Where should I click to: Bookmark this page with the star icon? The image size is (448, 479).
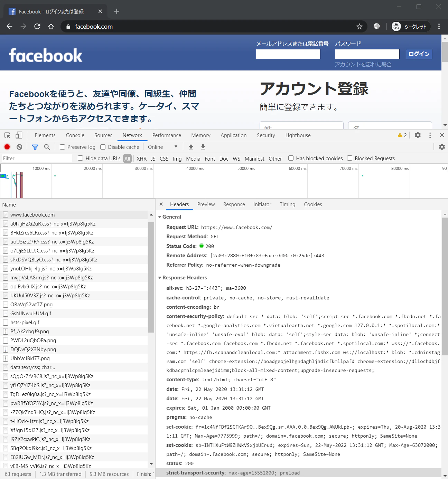tap(360, 27)
